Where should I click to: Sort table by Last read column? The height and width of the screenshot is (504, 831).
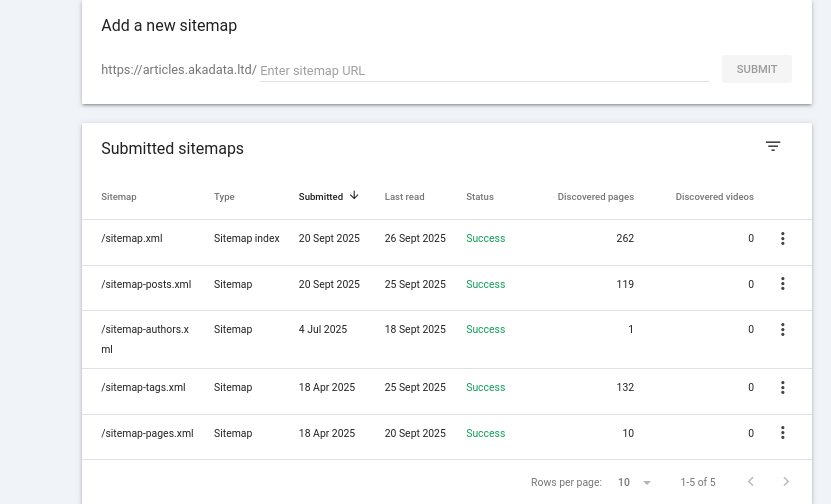(404, 197)
